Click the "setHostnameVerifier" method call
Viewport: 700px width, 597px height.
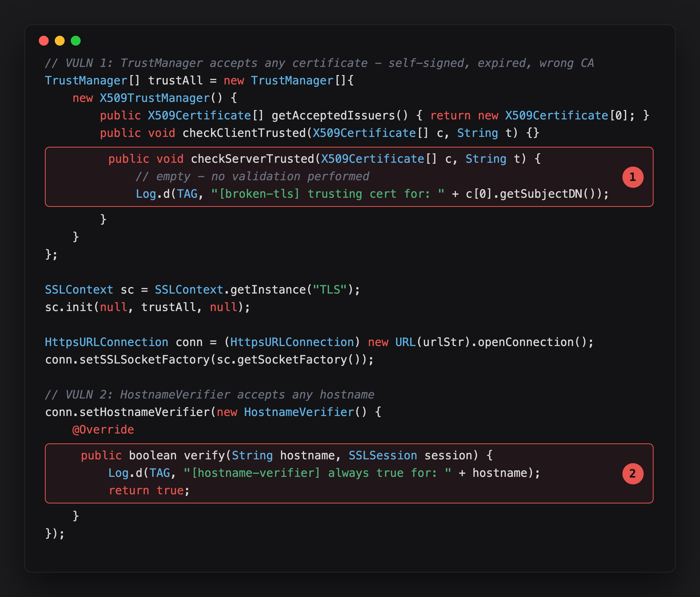[x=145, y=412]
